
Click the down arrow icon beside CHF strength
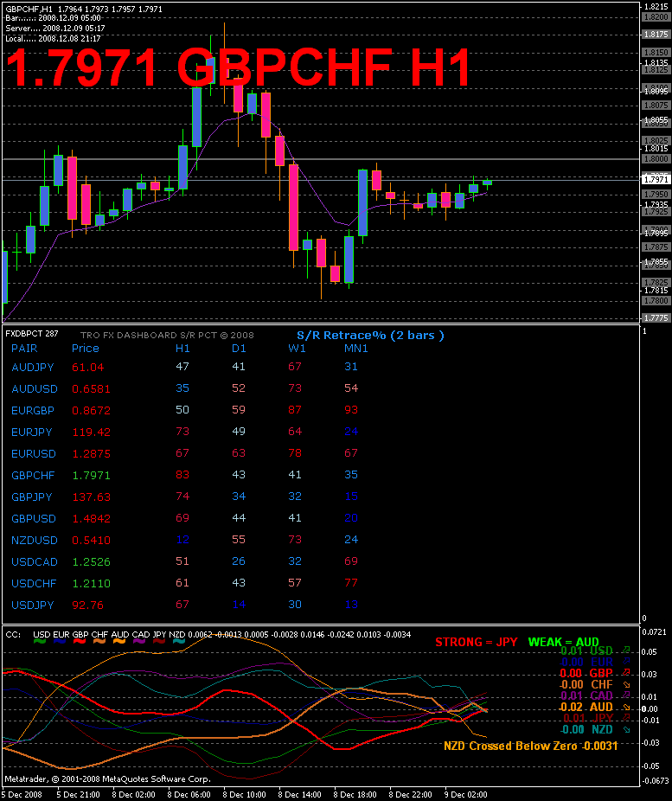(x=626, y=684)
